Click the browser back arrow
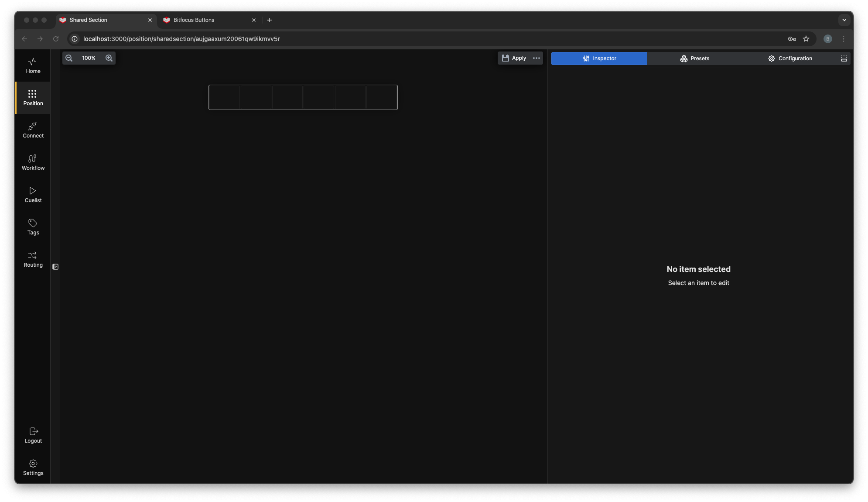 click(x=24, y=39)
